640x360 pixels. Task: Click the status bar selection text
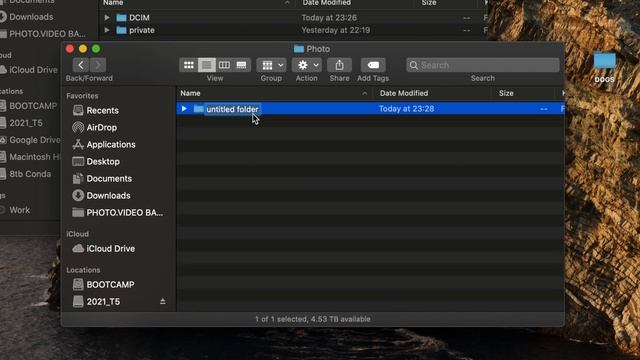[x=313, y=319]
